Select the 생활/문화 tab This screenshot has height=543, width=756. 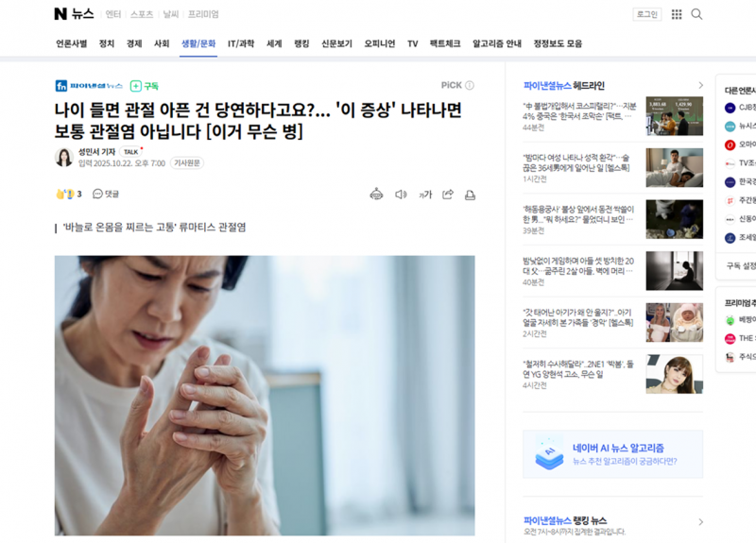198,43
